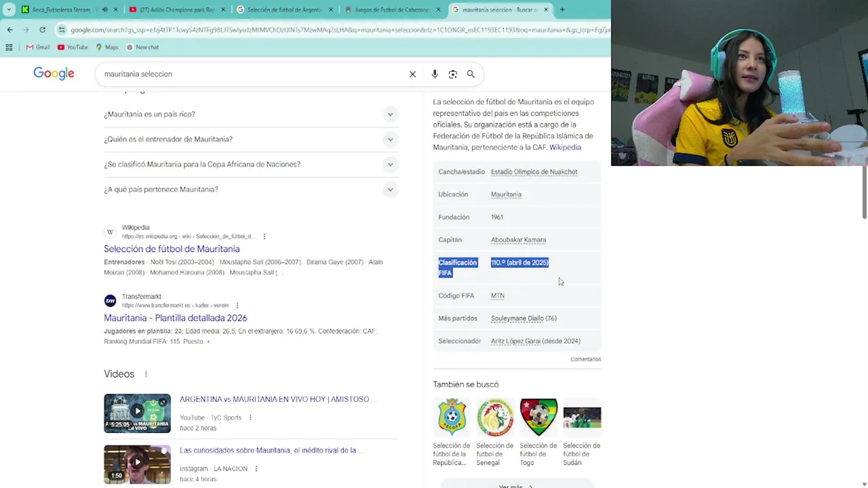Click the address bar URL
Screen dimensions: 868x488
pos(339,30)
